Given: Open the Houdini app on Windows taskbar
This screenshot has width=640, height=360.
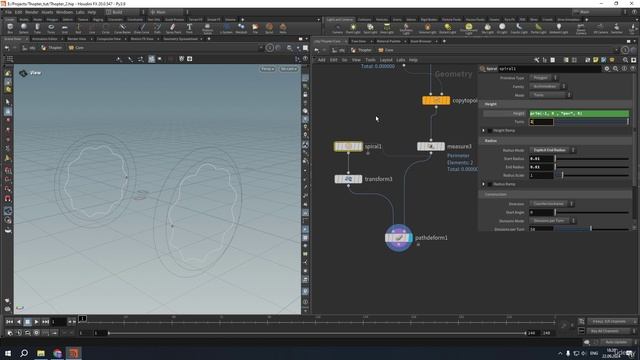Looking at the screenshot, I should pos(74,353).
